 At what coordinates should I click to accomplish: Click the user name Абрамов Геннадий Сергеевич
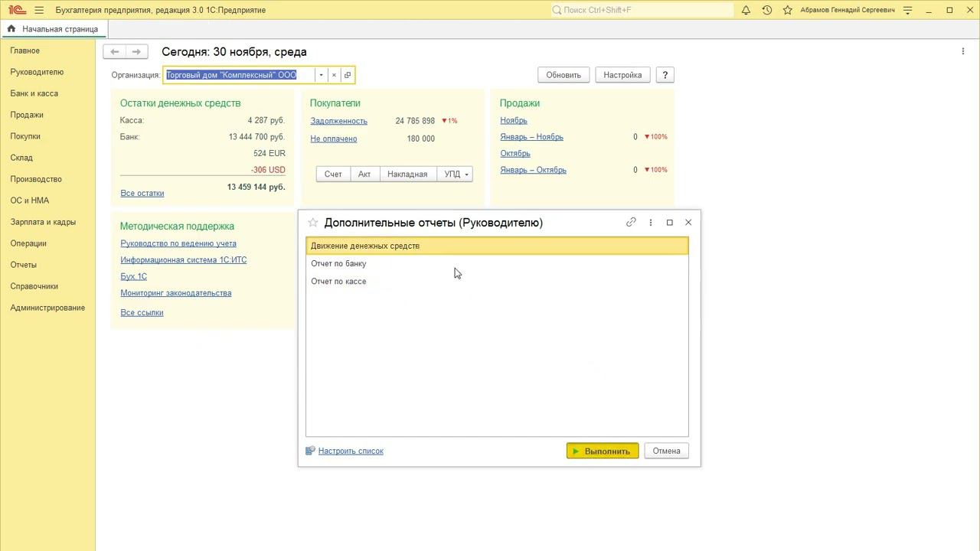[x=848, y=10]
